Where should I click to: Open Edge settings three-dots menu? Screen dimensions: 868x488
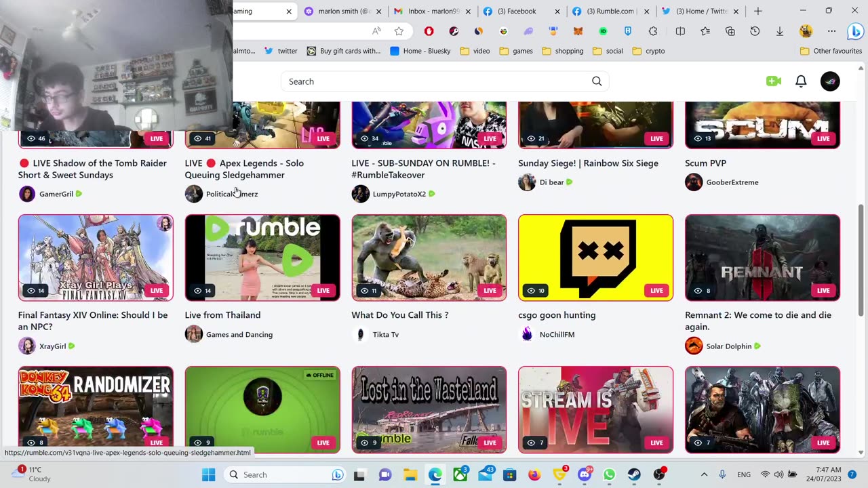pos(831,31)
